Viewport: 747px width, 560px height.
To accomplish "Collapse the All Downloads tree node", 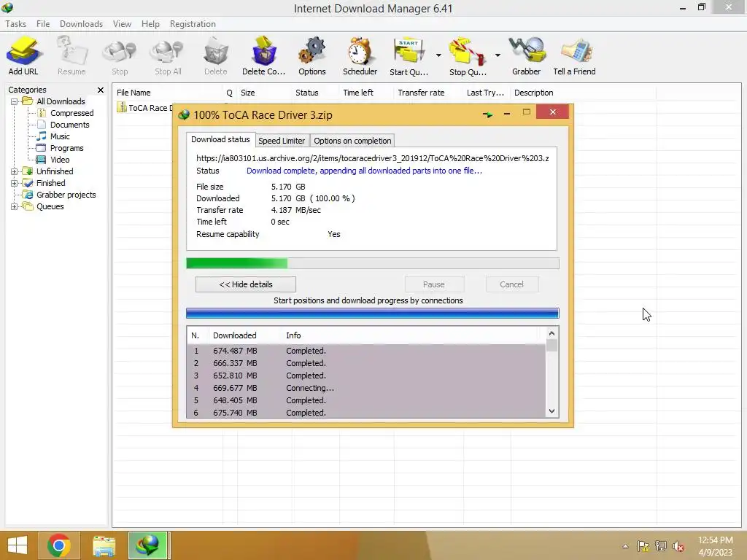I will point(15,101).
